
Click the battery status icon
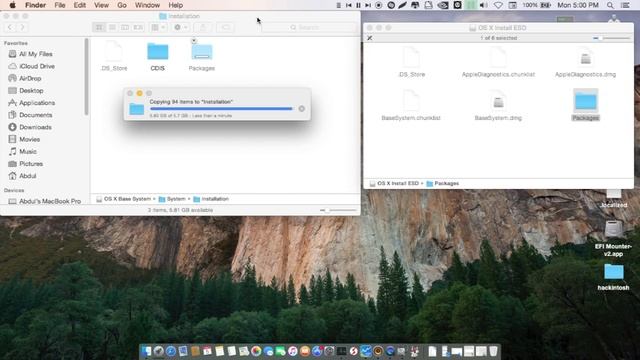(546, 5)
